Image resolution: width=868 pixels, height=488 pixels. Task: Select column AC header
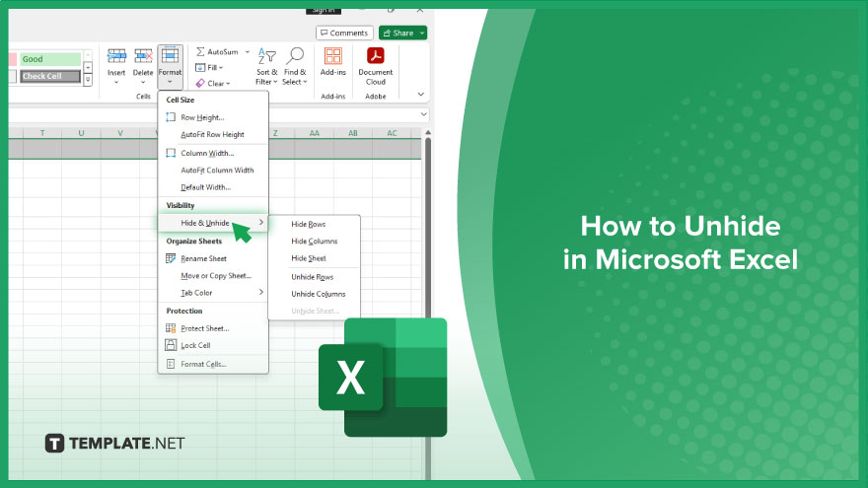[392, 133]
